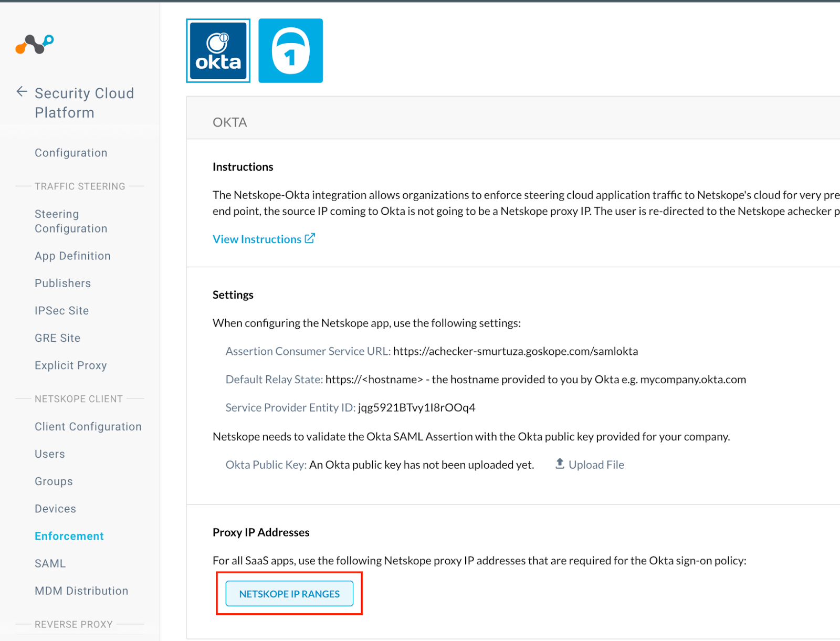This screenshot has width=840, height=641.
Task: Open IPSec Site settings
Action: point(61,310)
